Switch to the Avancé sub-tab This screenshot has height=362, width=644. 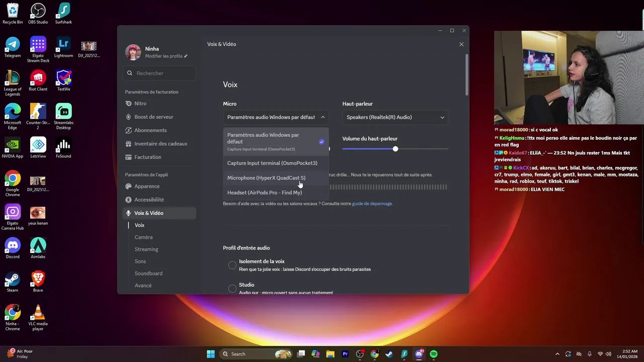tap(143, 286)
